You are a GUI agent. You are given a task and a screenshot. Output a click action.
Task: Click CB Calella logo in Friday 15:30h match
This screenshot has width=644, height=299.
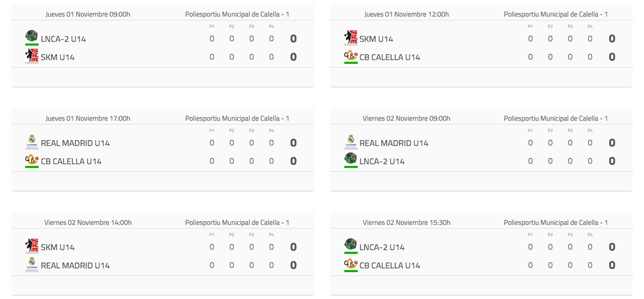click(351, 264)
